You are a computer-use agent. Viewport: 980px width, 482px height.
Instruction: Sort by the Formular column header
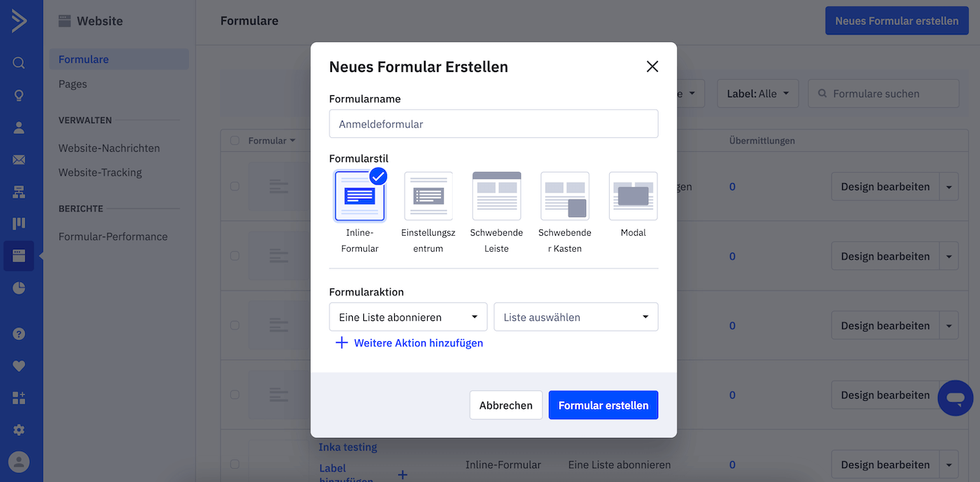pos(272,141)
